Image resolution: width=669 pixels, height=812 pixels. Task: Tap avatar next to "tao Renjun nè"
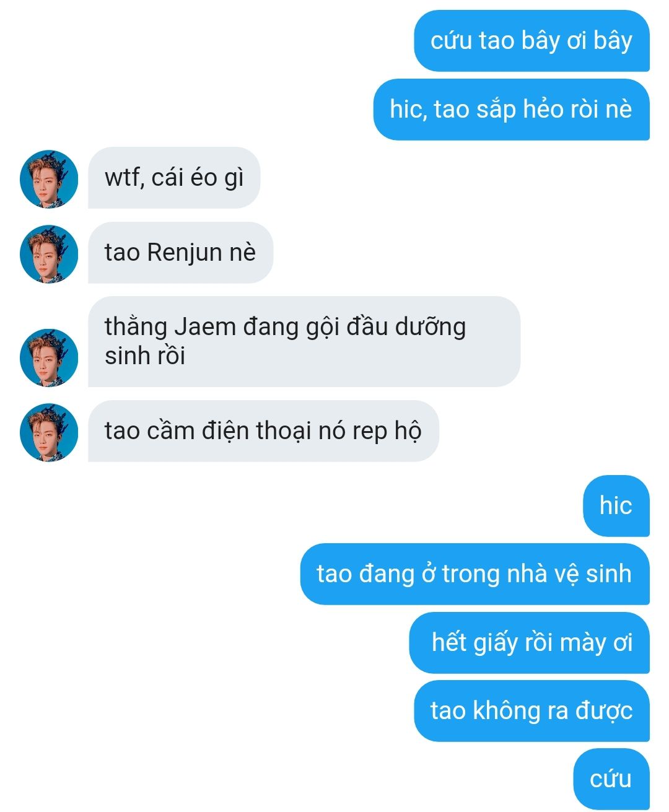[x=49, y=254]
